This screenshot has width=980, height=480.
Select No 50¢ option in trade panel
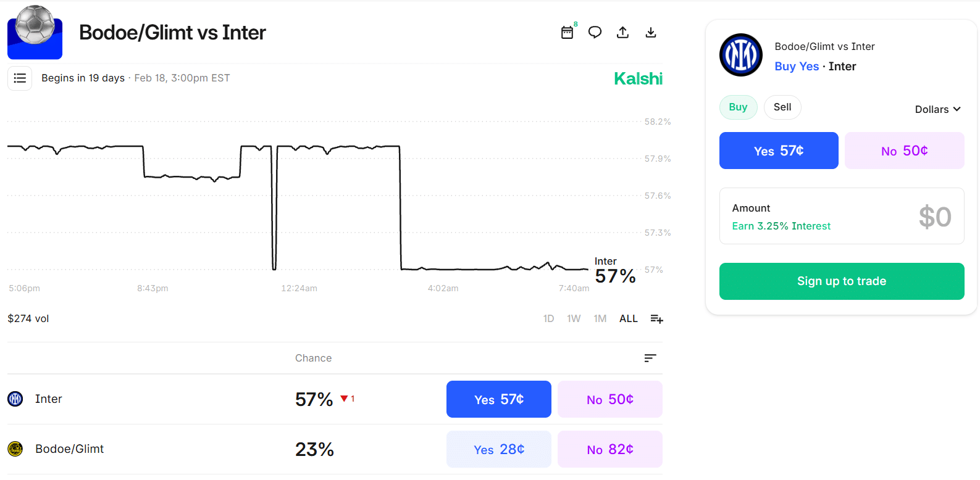coord(904,151)
